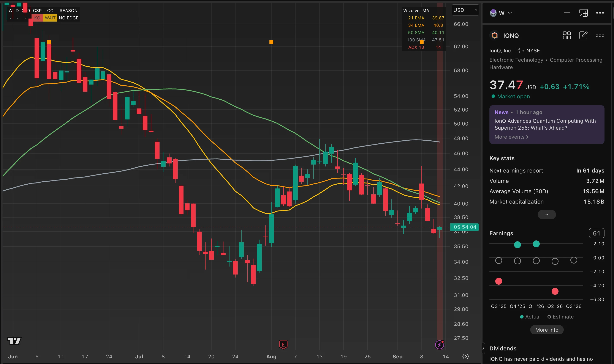Click the 21 EMA indicator label
The width and height of the screenshot is (614, 364).
pyautogui.click(x=416, y=18)
